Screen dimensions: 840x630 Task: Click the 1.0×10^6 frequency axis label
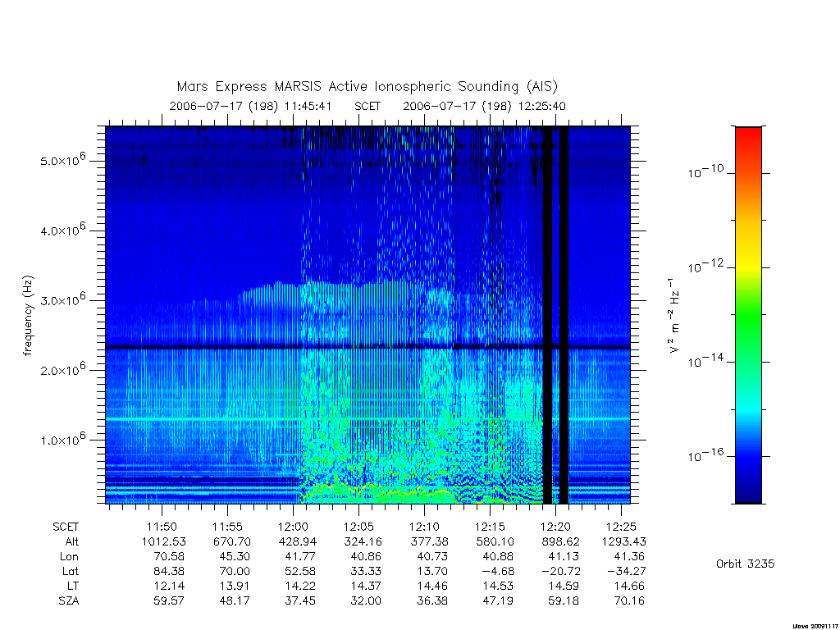62,439
